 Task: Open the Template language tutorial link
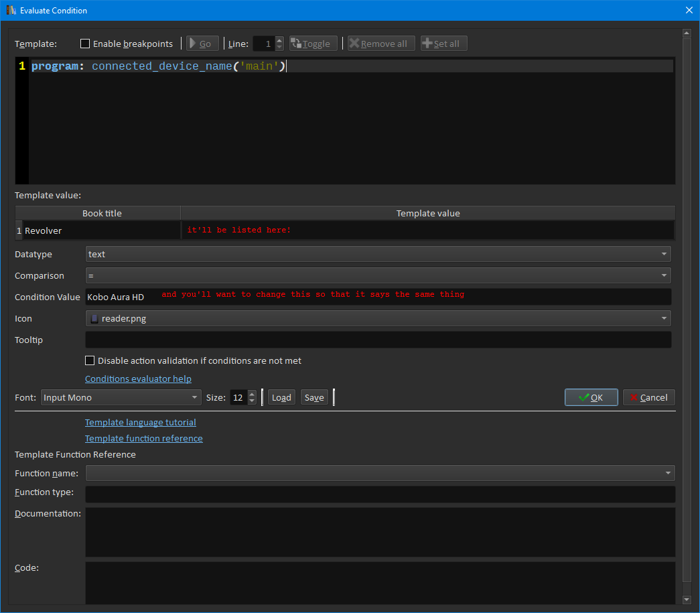point(140,422)
